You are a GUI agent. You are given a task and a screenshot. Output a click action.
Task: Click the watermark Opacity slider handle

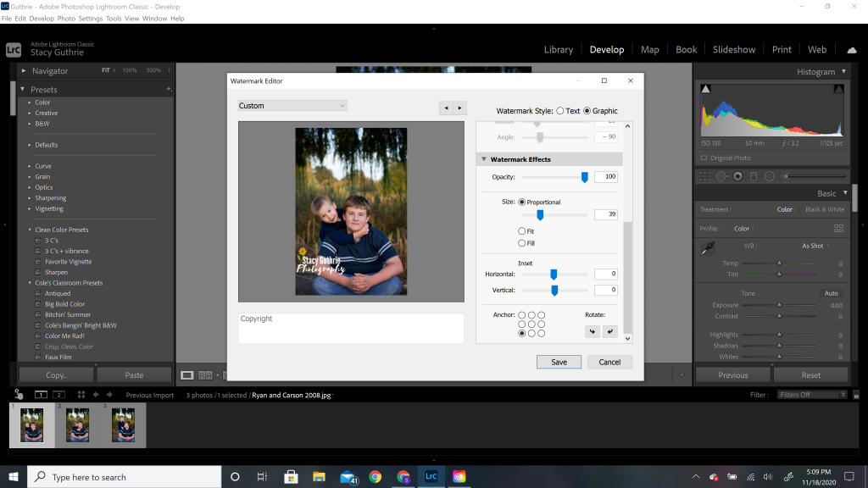(x=586, y=176)
